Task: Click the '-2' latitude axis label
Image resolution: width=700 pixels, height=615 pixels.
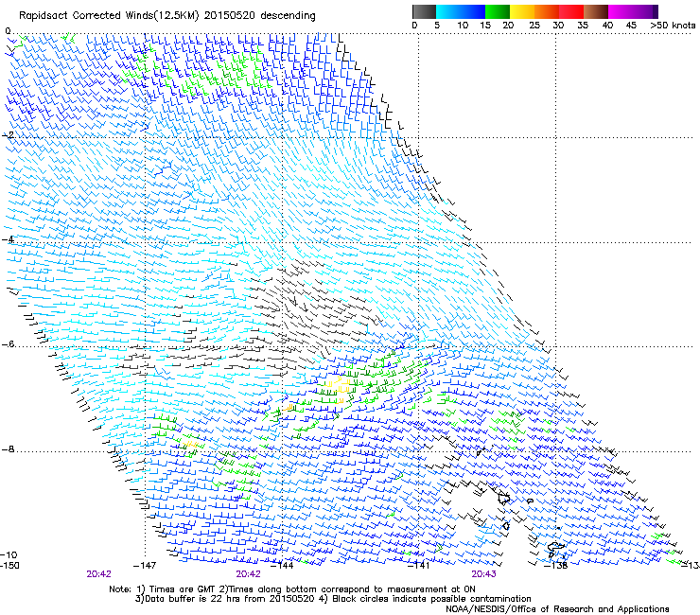Action: (x=8, y=135)
